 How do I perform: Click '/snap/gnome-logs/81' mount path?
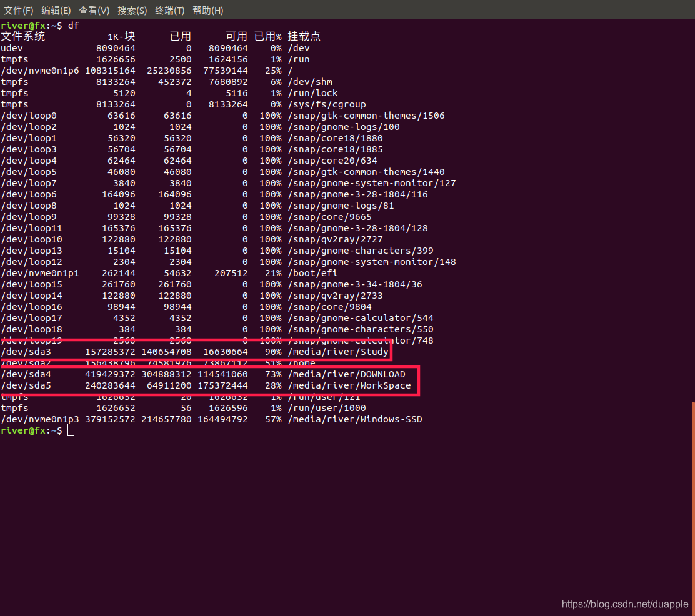click(x=341, y=206)
